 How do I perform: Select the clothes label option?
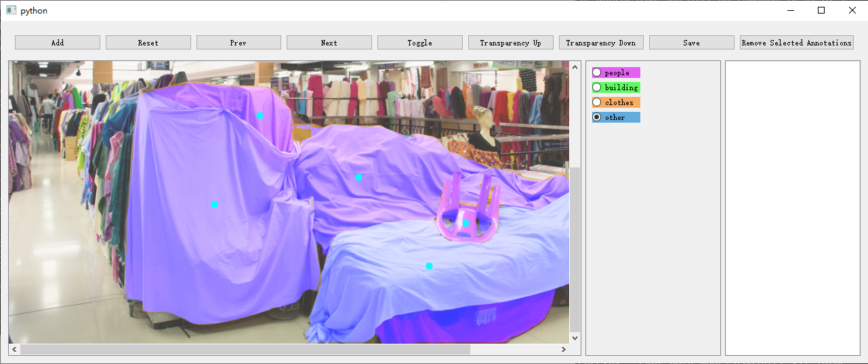(x=597, y=102)
